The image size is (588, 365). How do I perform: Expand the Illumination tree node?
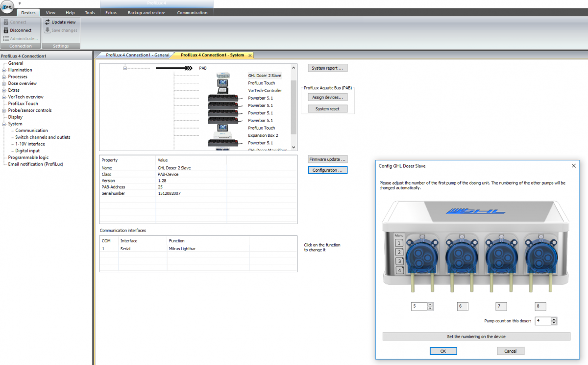[4, 70]
